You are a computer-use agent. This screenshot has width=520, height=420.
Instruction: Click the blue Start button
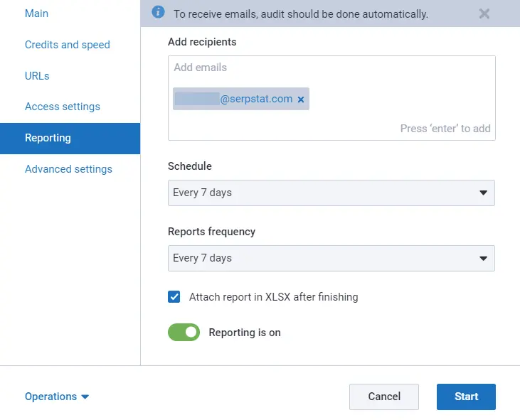466,397
